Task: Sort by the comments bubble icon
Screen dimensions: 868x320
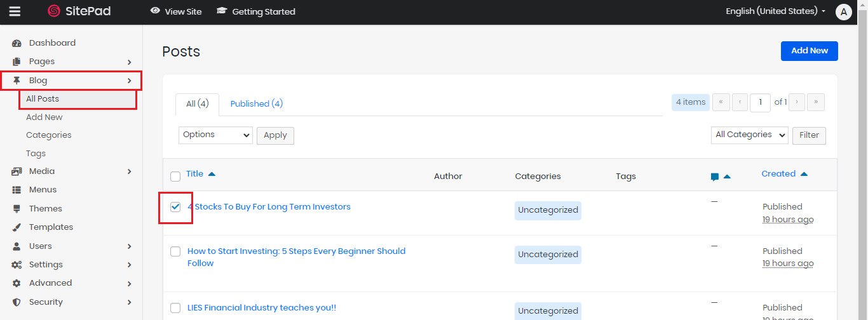Action: tap(715, 177)
